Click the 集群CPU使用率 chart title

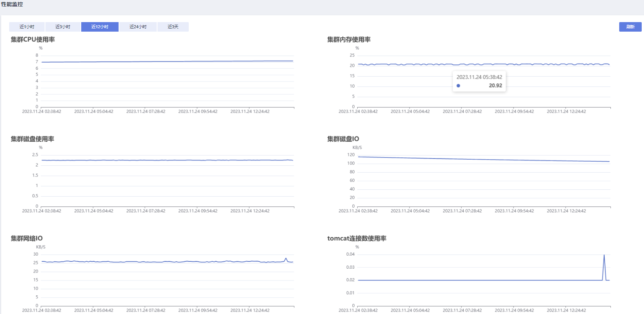click(x=33, y=40)
